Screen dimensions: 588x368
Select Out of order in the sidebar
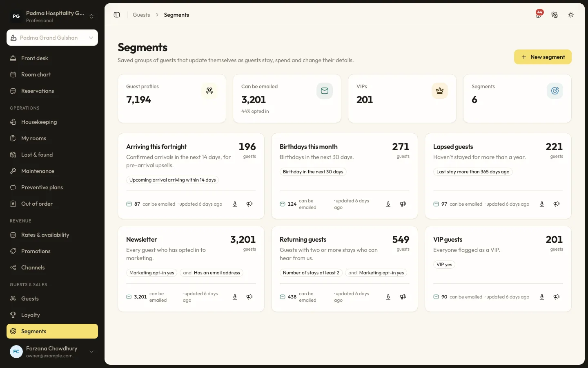(x=52, y=204)
